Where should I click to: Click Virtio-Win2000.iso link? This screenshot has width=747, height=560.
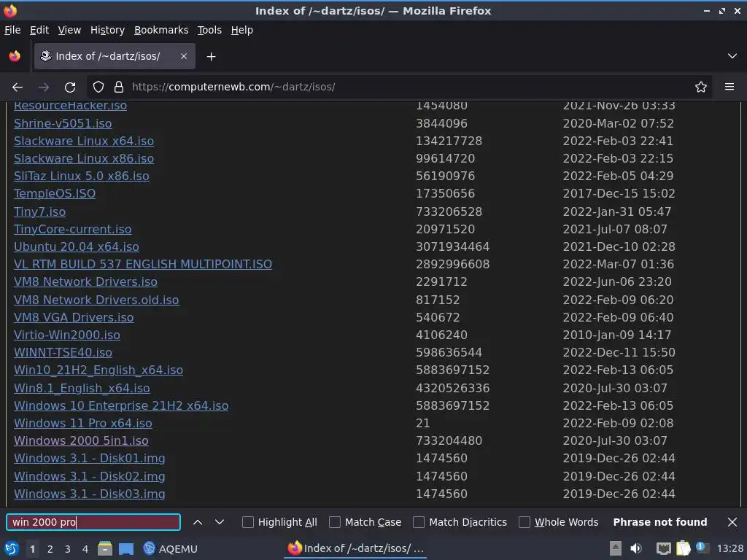tap(67, 335)
